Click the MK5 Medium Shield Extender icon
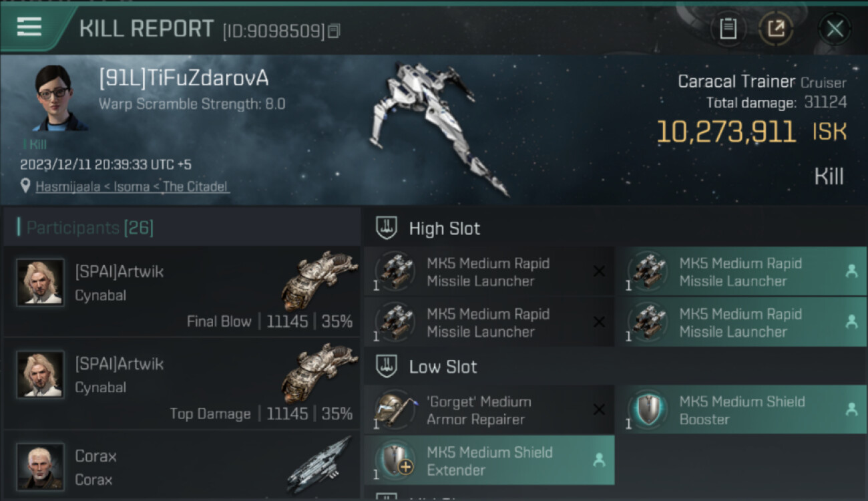 click(395, 460)
